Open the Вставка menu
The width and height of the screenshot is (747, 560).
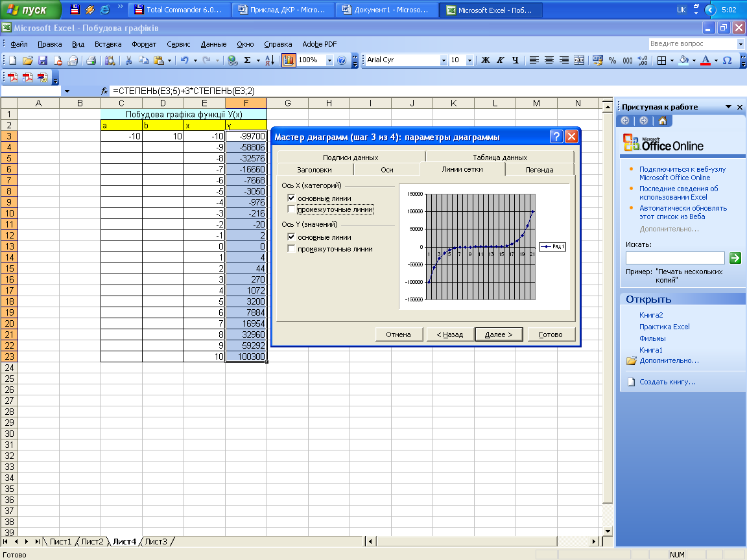click(108, 44)
